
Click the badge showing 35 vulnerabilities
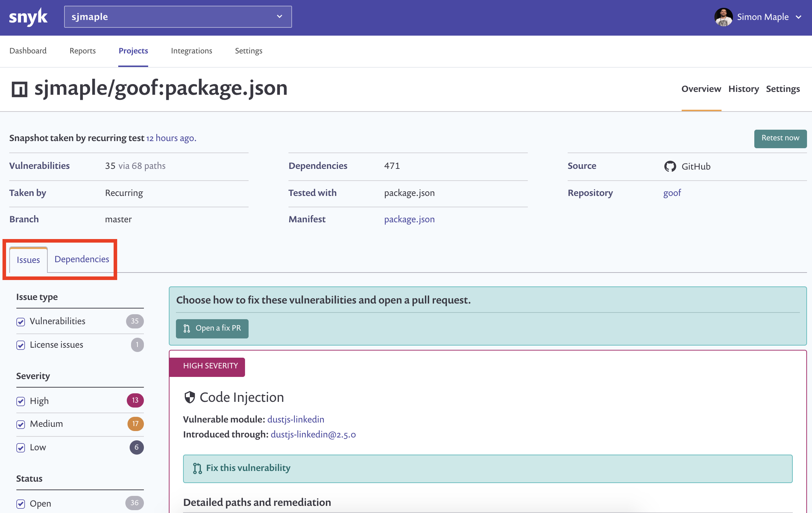click(135, 321)
